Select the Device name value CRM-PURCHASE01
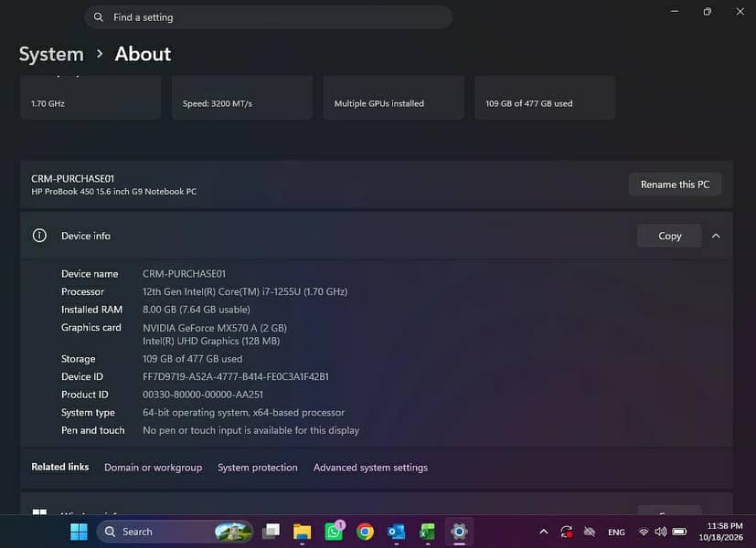This screenshot has height=548, width=756. [x=184, y=273]
